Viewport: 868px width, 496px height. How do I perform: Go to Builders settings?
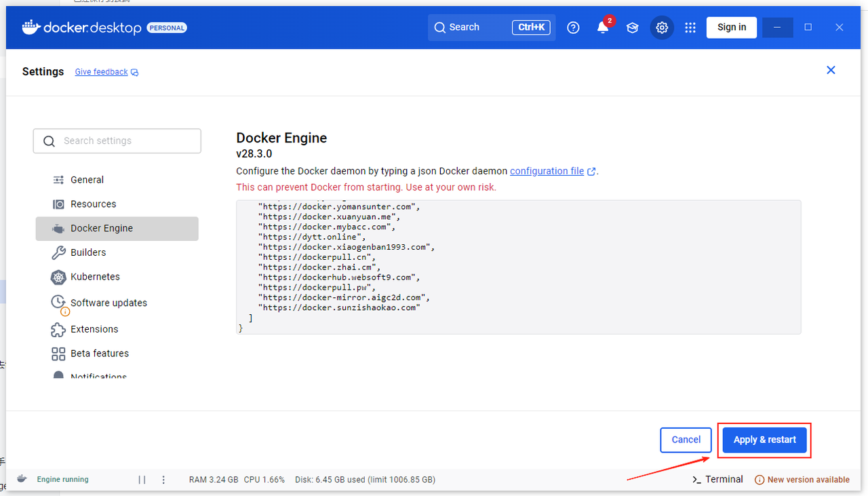pos(88,252)
